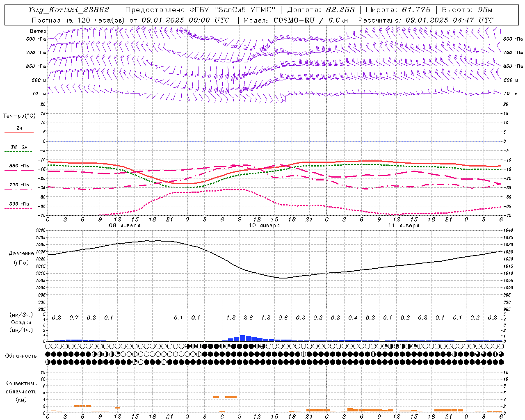Select the elevation text Высота: 95м
Viewport: 525px width, 420px height.
click(467, 10)
